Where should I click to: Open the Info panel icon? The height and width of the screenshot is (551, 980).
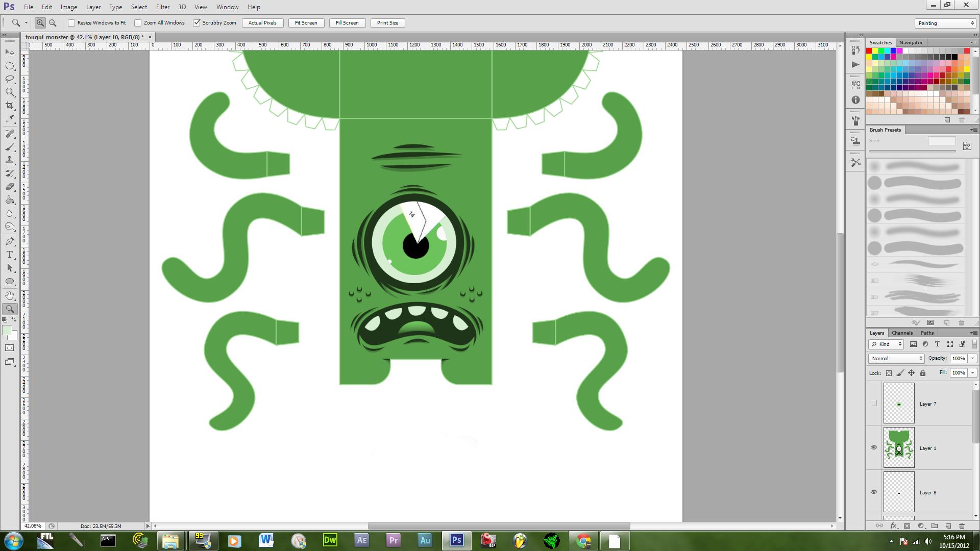(x=856, y=100)
